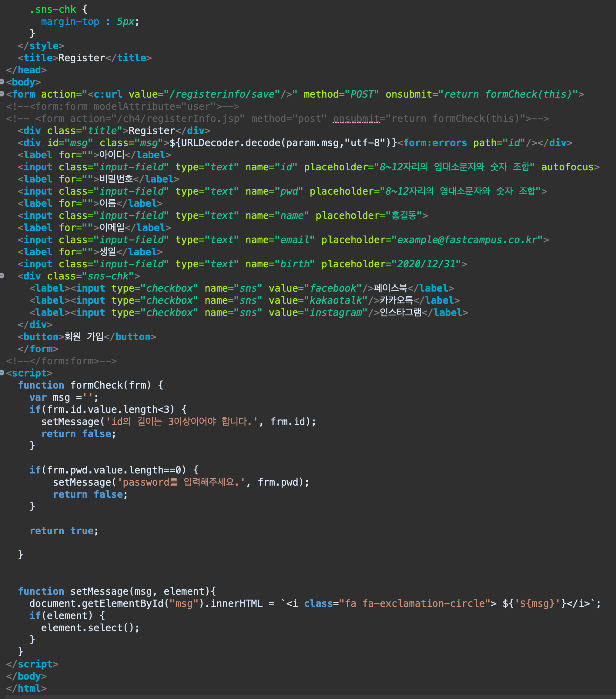Collapse the sns-chk div fold marker
Image resolution: width=616 pixels, height=699 pixels.
pyautogui.click(x=2, y=276)
